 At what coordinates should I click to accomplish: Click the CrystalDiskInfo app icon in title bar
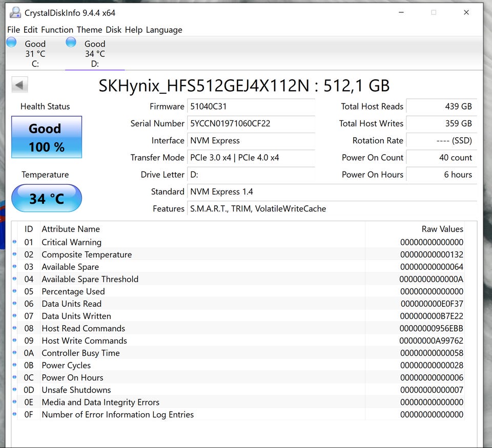coord(15,12)
